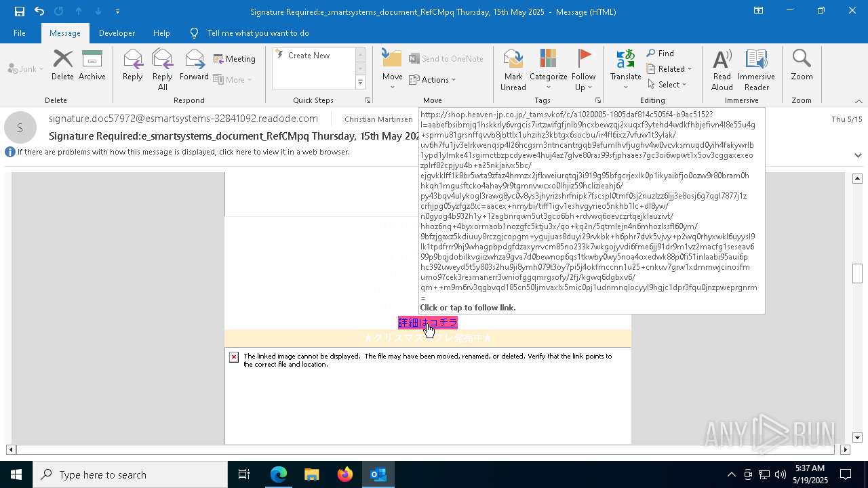Undo the last action in title bar

(39, 12)
